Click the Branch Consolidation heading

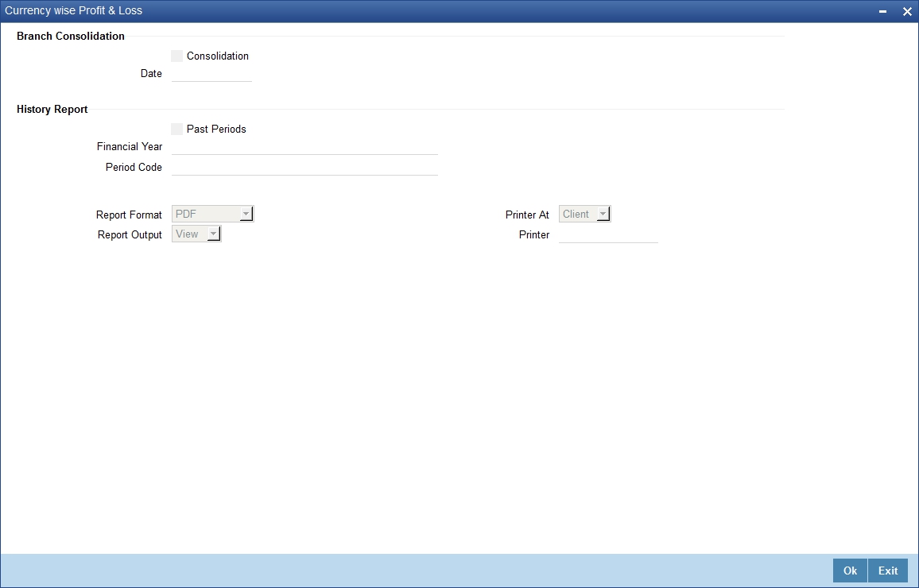[71, 37]
